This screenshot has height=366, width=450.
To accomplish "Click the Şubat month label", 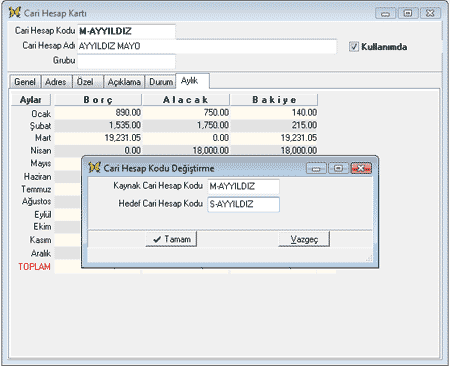I will tap(40, 126).
